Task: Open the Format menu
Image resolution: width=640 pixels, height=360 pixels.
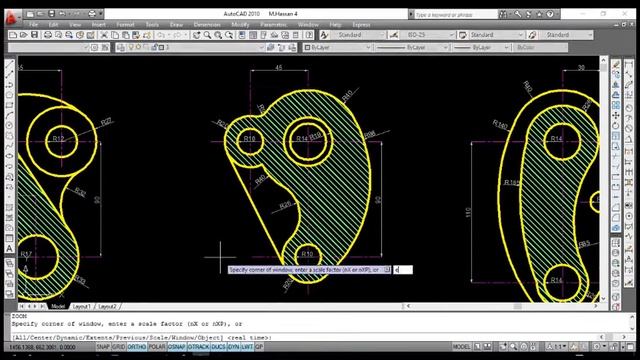Action: (x=125, y=24)
